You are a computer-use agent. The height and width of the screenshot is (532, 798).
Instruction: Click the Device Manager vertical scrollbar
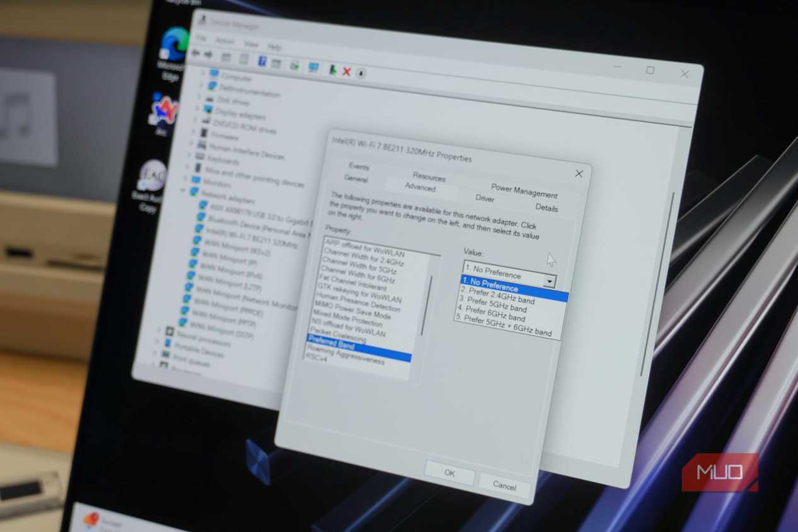[656, 284]
